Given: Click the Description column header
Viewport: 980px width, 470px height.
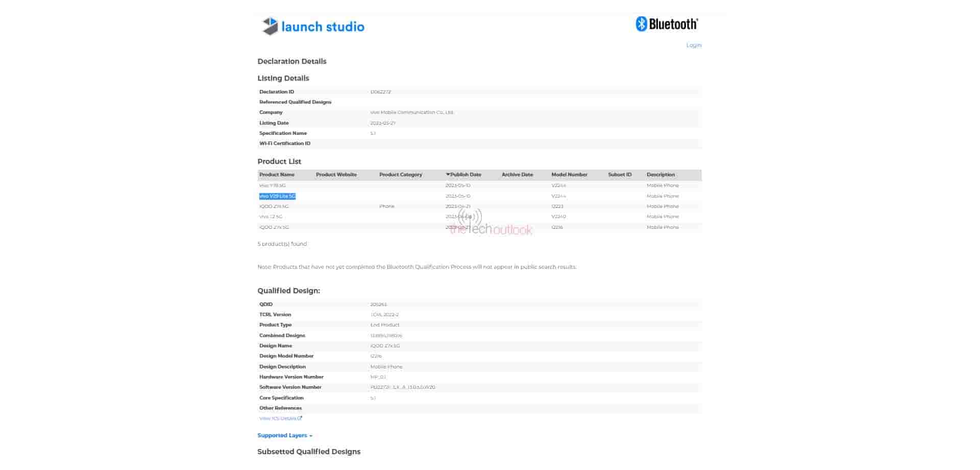Looking at the screenshot, I should (x=660, y=175).
